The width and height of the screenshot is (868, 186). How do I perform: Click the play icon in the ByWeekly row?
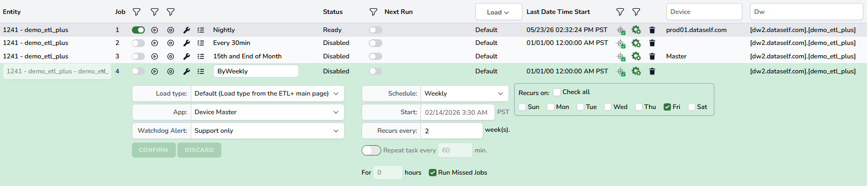pyautogui.click(x=155, y=71)
